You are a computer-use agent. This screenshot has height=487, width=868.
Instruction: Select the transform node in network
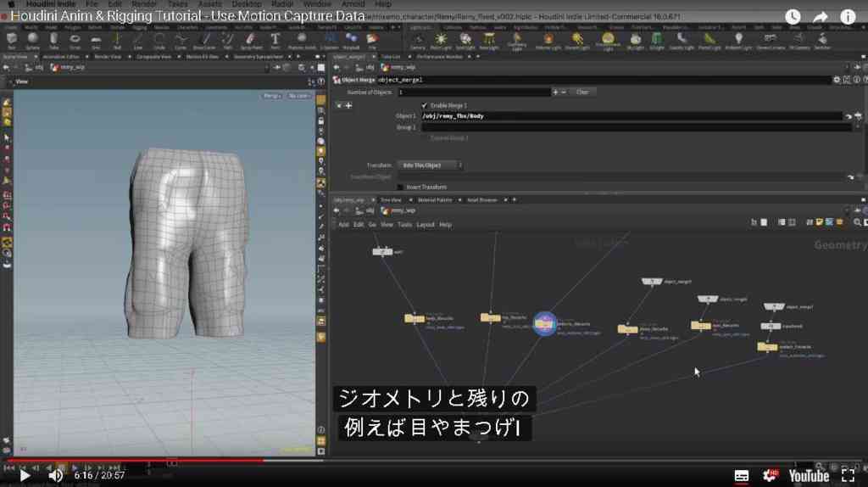tap(771, 327)
